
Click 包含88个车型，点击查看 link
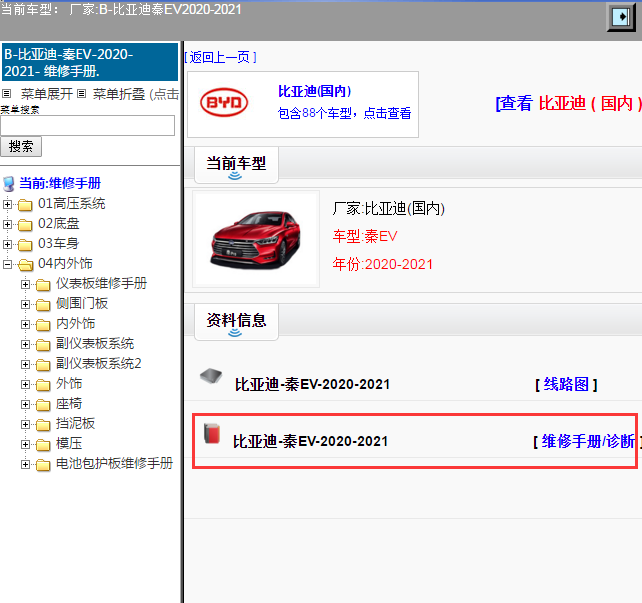pos(344,113)
